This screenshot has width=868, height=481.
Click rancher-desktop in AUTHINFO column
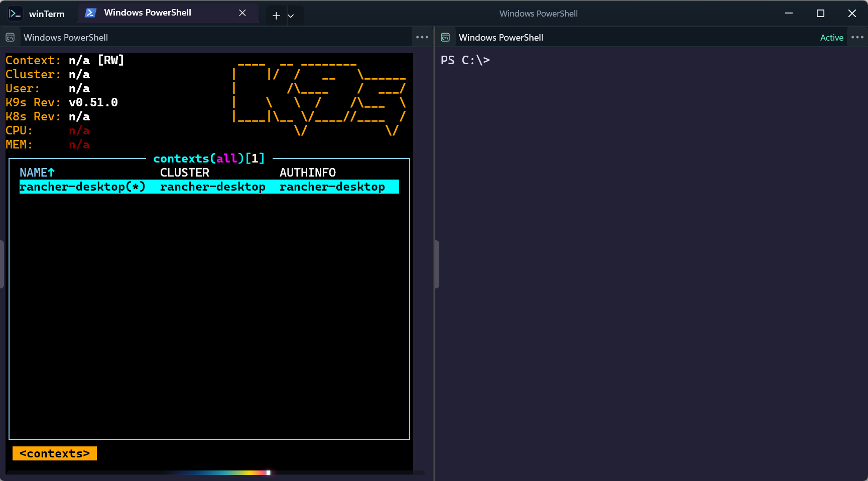coord(332,187)
